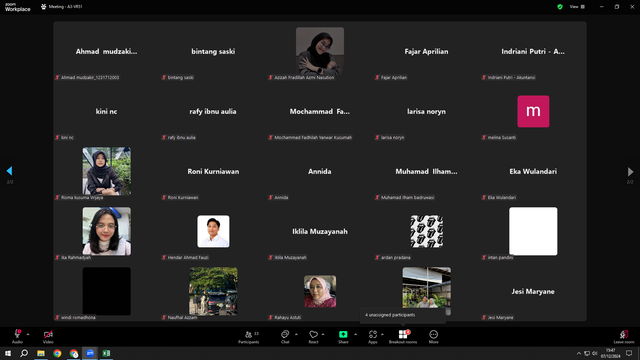Click the kini nc participant tile
This screenshot has height=360, width=640.
pyautogui.click(x=107, y=111)
